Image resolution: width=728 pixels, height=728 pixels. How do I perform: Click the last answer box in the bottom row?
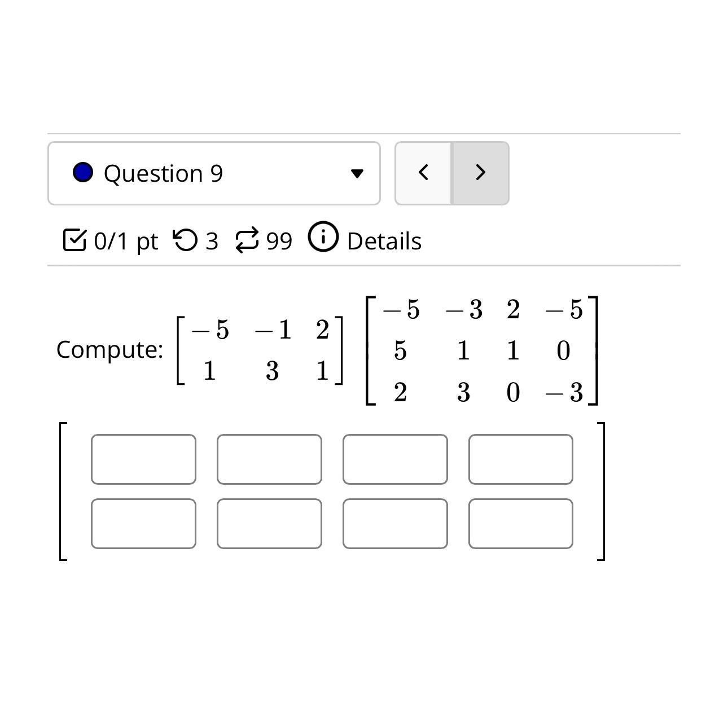pyautogui.click(x=520, y=523)
